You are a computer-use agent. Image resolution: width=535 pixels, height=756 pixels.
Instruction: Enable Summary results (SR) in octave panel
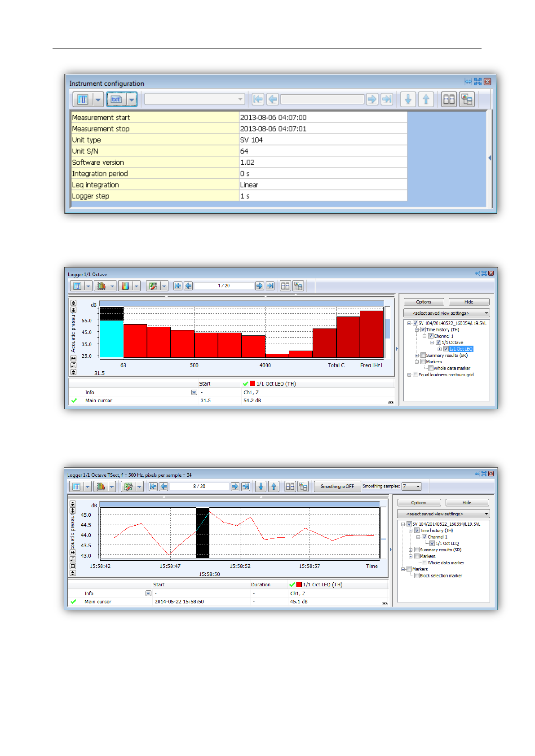423,355
